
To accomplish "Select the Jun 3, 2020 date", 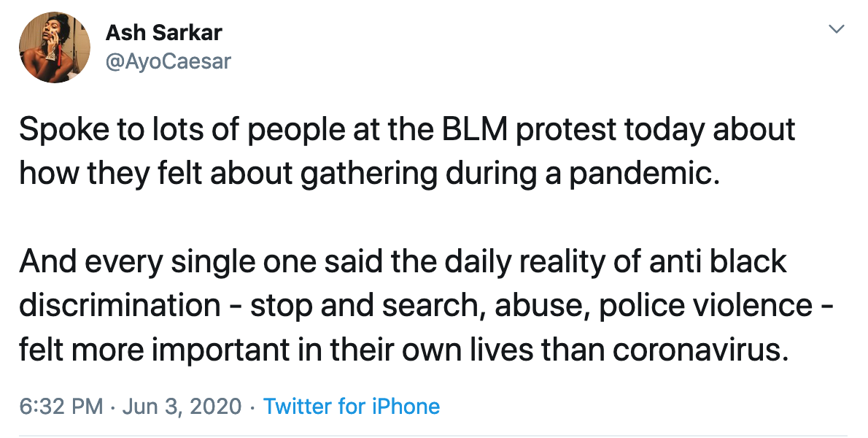I will (182, 407).
